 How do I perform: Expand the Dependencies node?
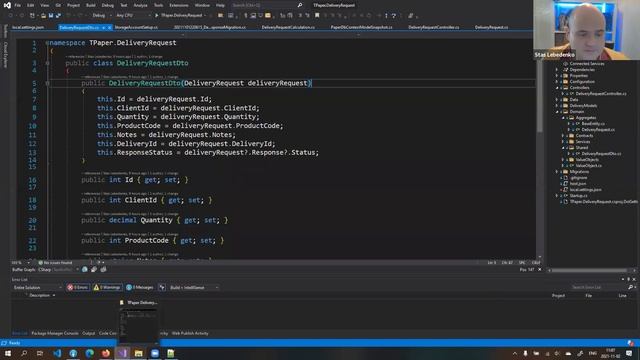point(557,70)
